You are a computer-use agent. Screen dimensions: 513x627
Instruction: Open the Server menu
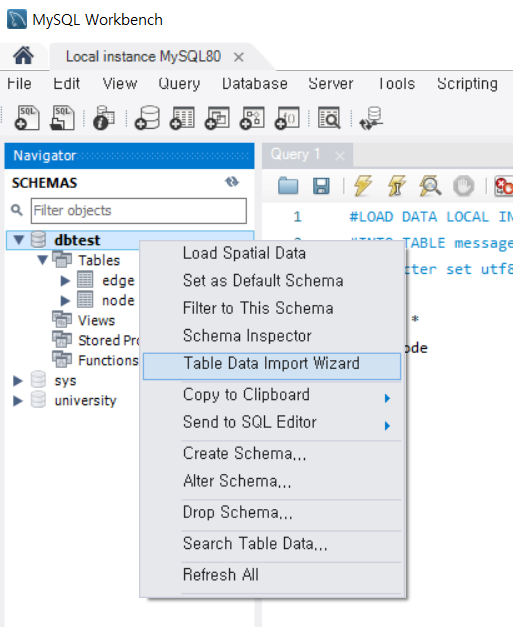pyautogui.click(x=331, y=84)
